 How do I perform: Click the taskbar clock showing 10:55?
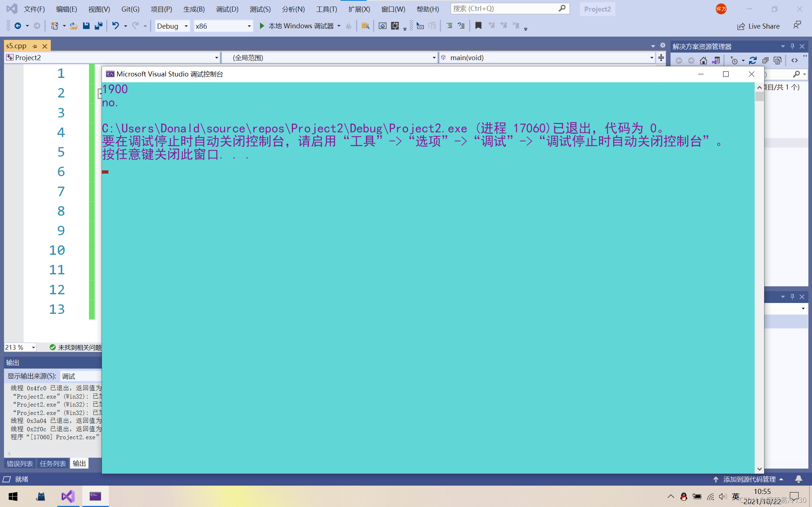(762, 492)
